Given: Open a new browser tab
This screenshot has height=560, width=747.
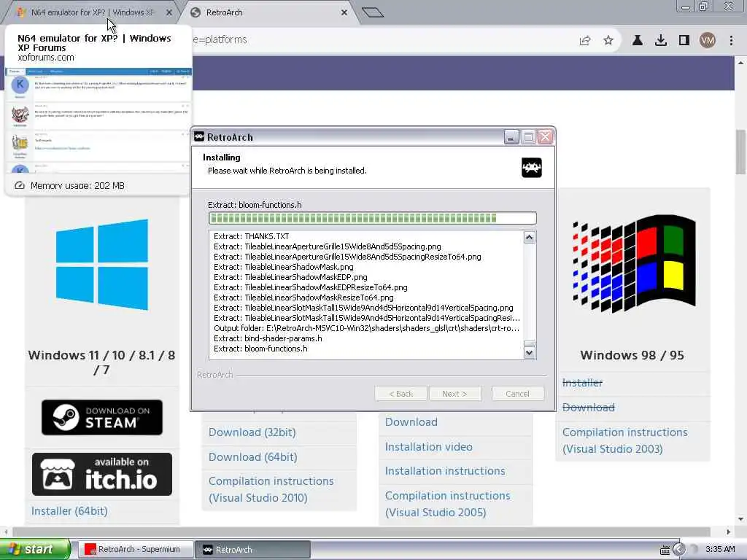Looking at the screenshot, I should 373,12.
